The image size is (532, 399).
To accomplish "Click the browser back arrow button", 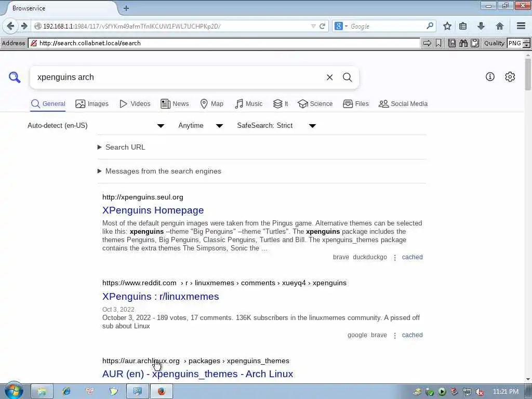I will [10, 26].
